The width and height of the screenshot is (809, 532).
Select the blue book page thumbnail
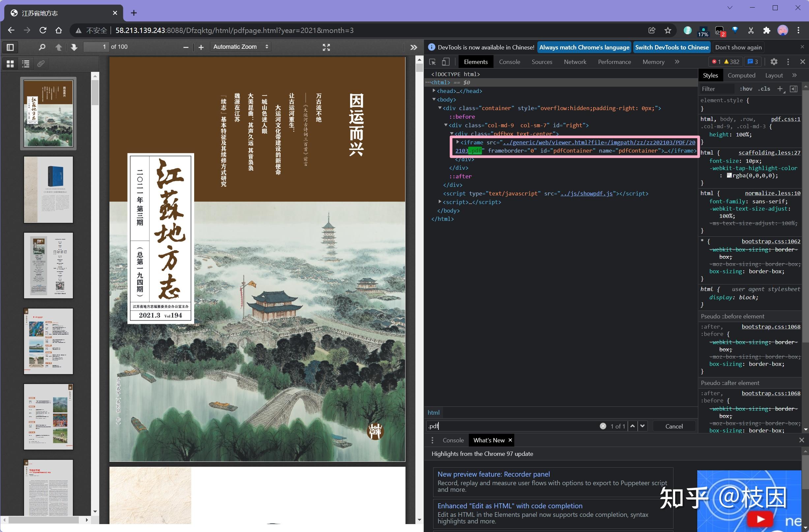[48, 190]
